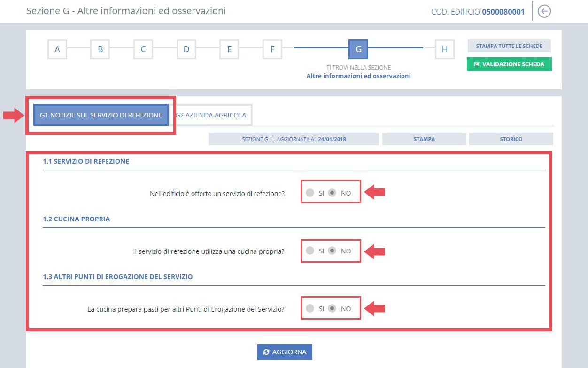Screen dimensions: 588x368
Task: Jump to section C
Action: click(x=143, y=49)
